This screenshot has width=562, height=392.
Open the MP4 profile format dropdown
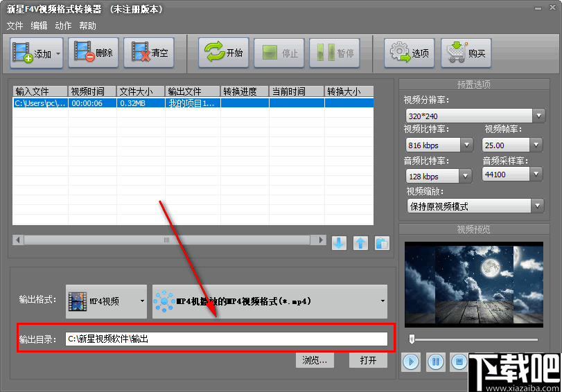[270, 301]
